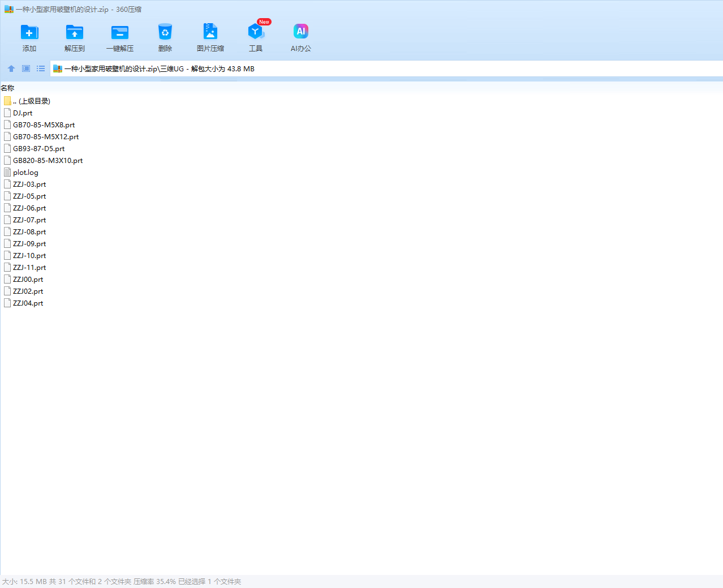Click the 删除 (Delete) trash icon
The image size is (723, 588).
165,32
